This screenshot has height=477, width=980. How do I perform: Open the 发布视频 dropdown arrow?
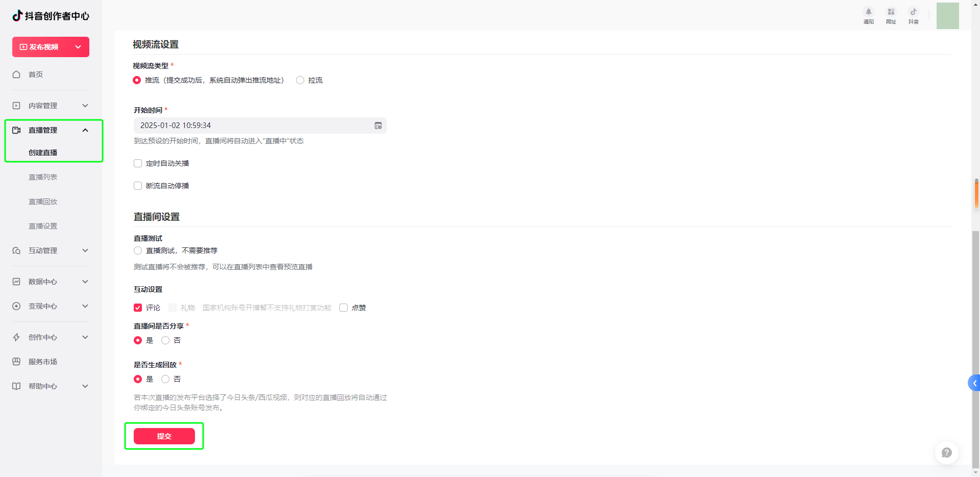tap(78, 47)
